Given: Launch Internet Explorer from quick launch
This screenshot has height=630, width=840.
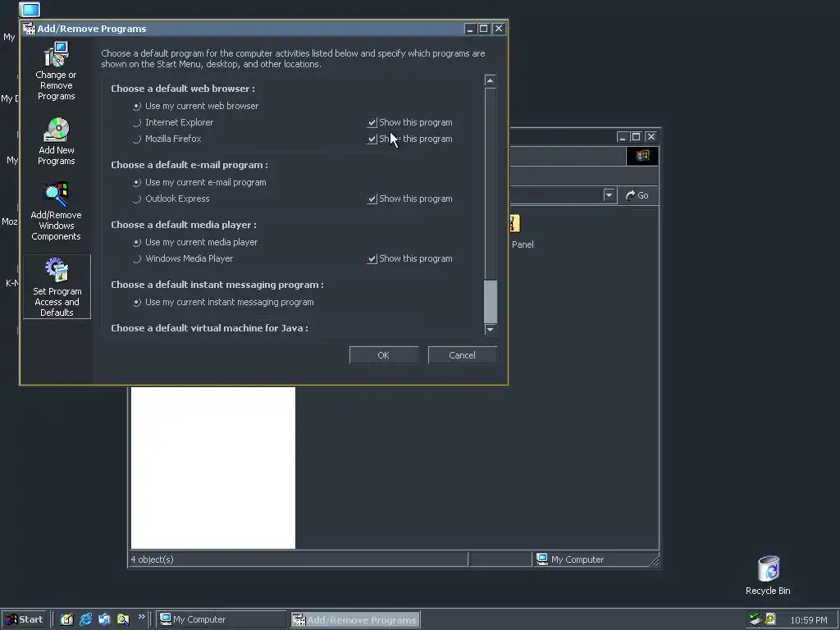Looking at the screenshot, I should tap(85, 619).
